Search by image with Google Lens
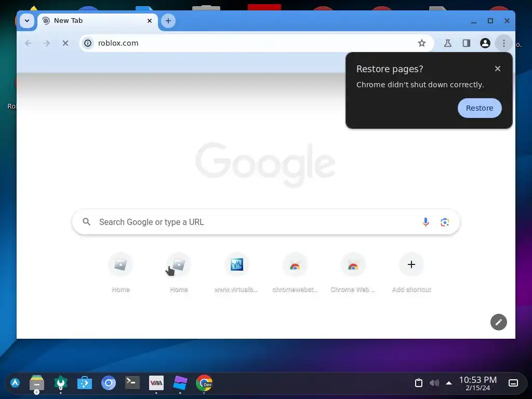This screenshot has width=532, height=399. click(445, 222)
